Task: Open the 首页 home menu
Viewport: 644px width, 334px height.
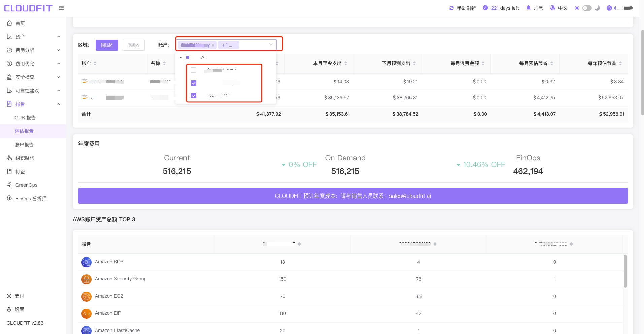Action: click(x=33, y=23)
